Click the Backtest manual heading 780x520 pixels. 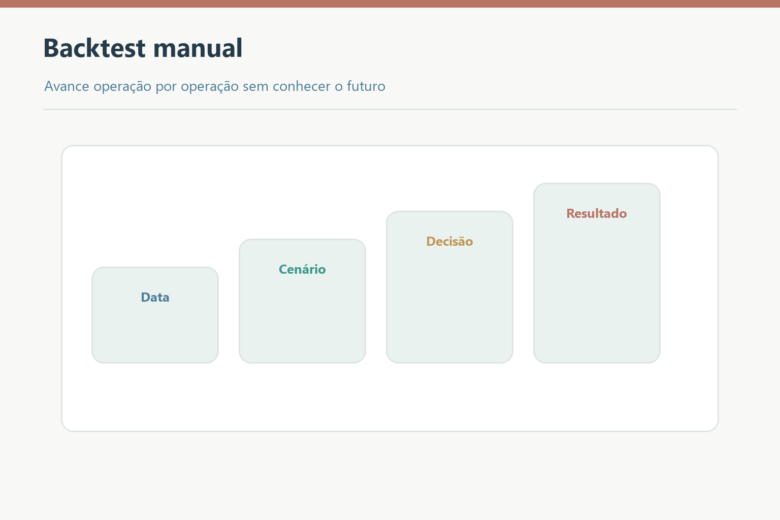(x=143, y=48)
